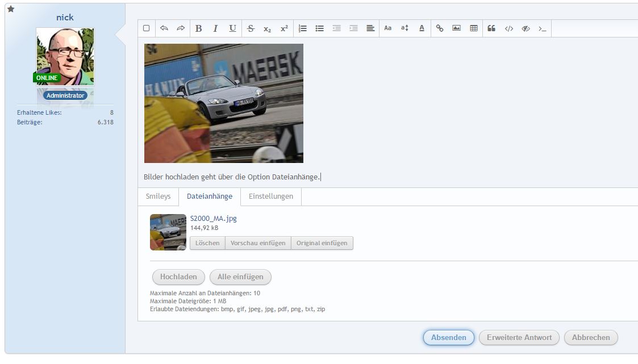This screenshot has height=364, width=638.
Task: Open the text alignment dropdown
Action: (x=370, y=28)
